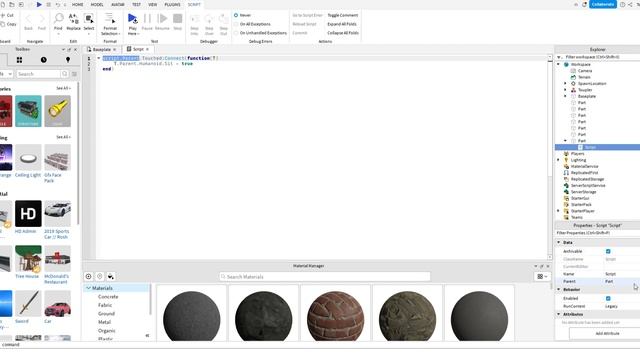Select the Concrete material category
The height and width of the screenshot is (360, 640).
108,297
